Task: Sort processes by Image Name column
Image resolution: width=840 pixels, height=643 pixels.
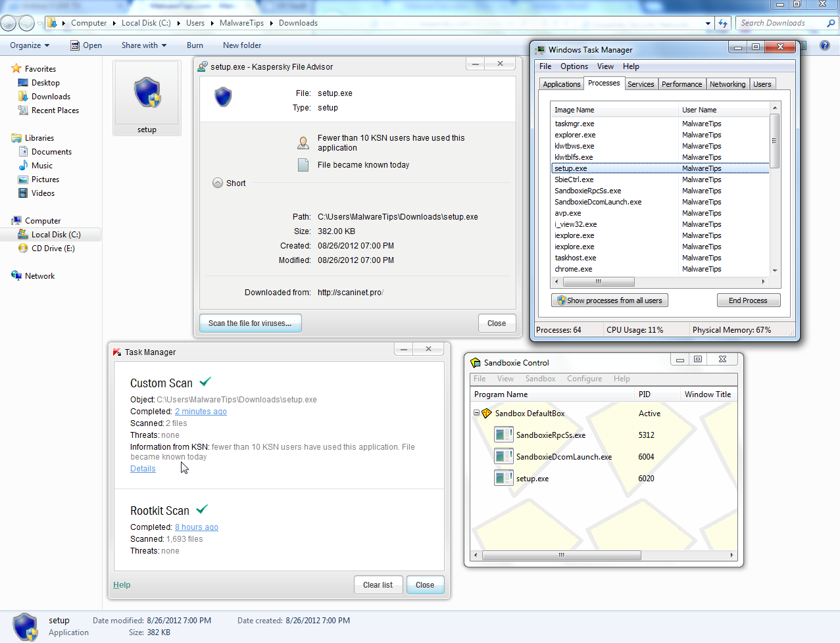Action: coord(614,110)
